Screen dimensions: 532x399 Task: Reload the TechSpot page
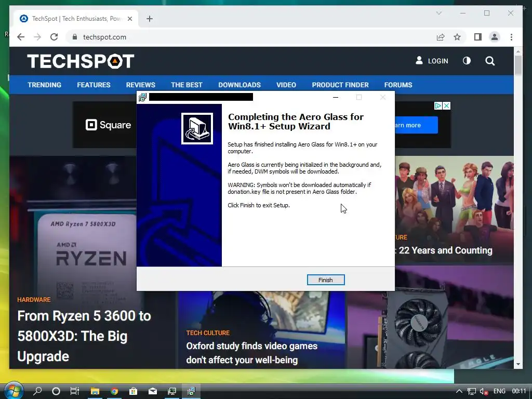(x=54, y=37)
